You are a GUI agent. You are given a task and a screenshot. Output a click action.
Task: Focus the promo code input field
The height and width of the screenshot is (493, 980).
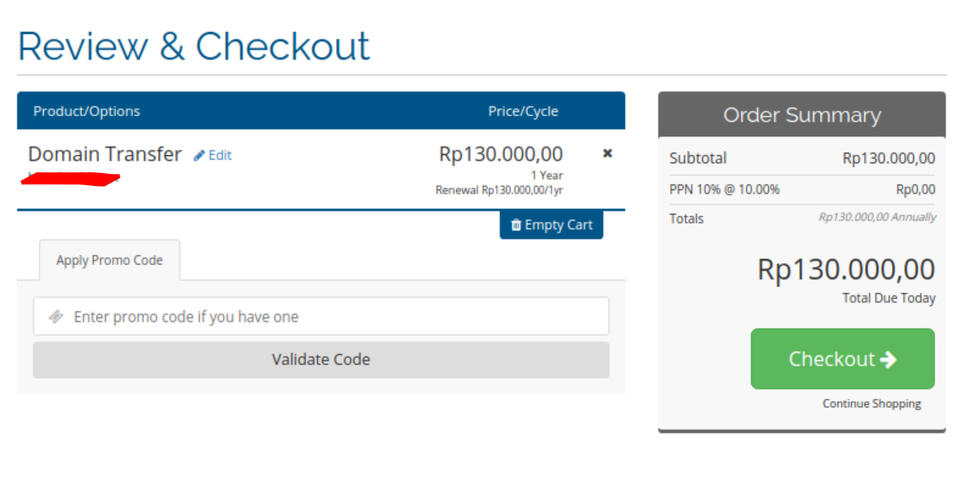[x=321, y=317]
